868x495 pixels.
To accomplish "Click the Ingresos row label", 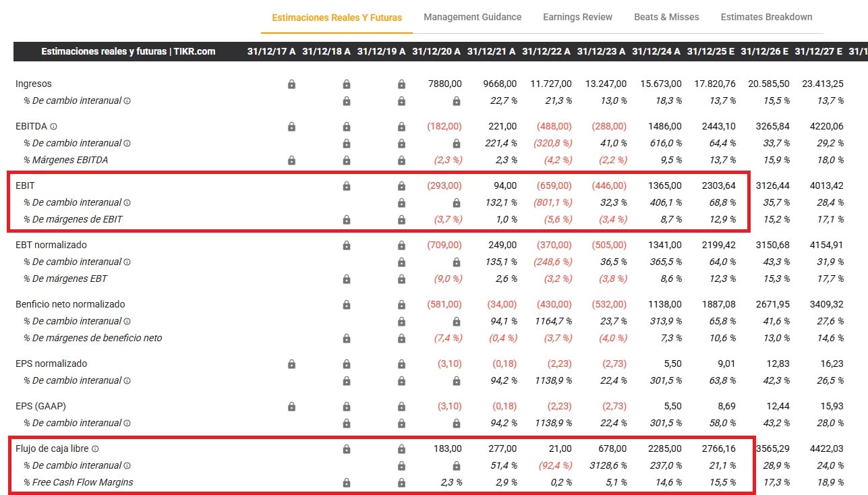I will click(34, 84).
